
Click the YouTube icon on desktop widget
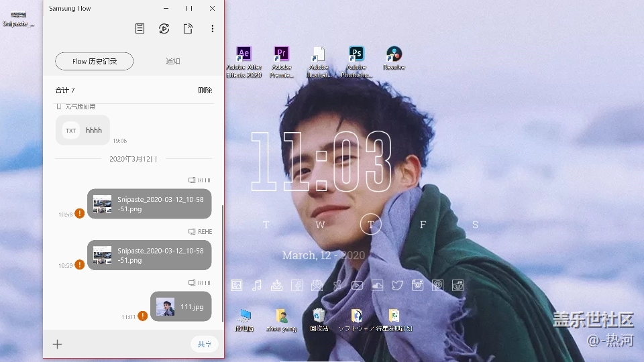click(358, 286)
